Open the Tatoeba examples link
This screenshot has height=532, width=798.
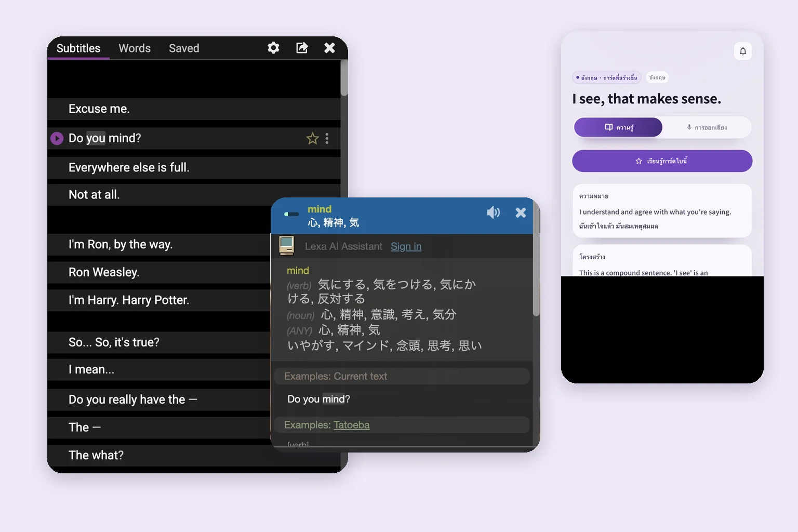[352, 425]
